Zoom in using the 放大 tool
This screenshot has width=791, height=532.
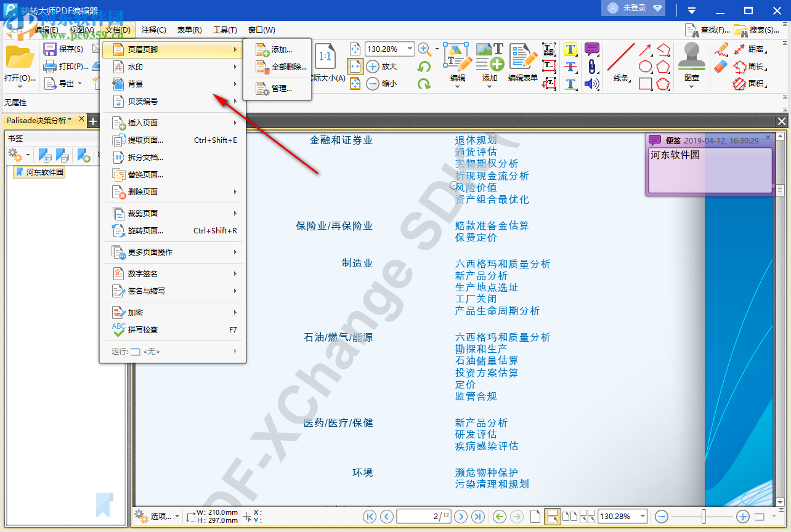point(382,66)
